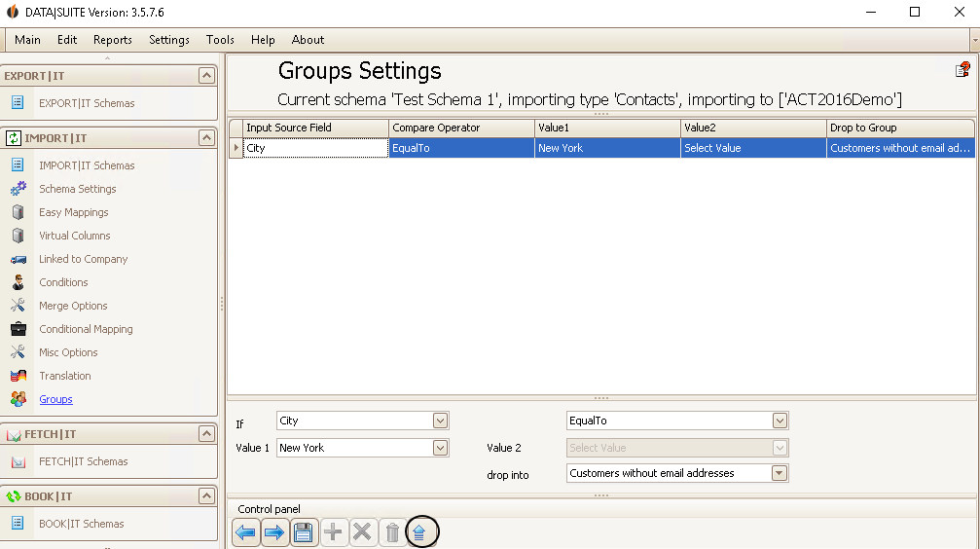Screen dimensions: 980x549
Task: Collapse the IMPORT|IT section
Action: 206,137
